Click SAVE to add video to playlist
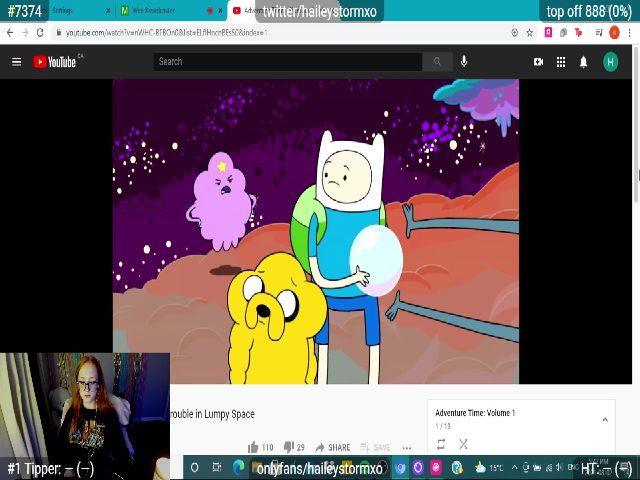The height and width of the screenshot is (480, 640). [375, 447]
